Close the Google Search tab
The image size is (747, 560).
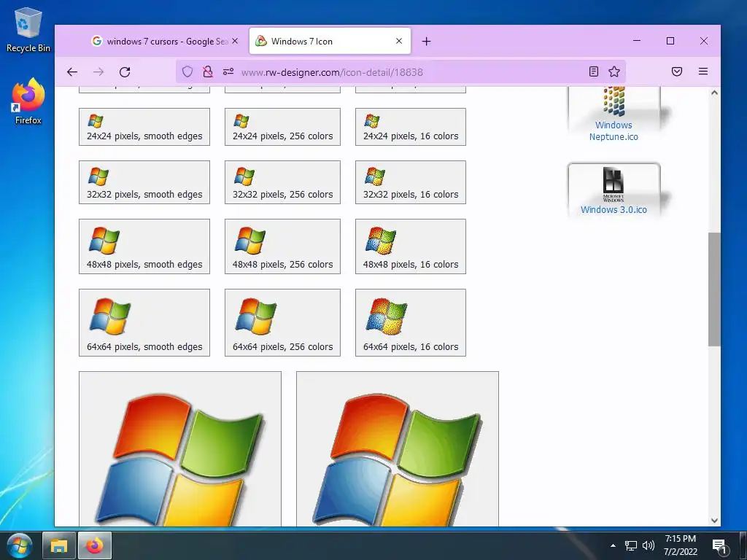[235, 42]
